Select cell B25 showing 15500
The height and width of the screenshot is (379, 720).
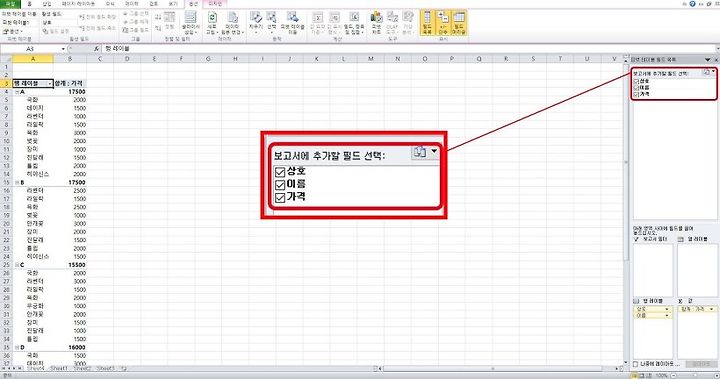70,265
